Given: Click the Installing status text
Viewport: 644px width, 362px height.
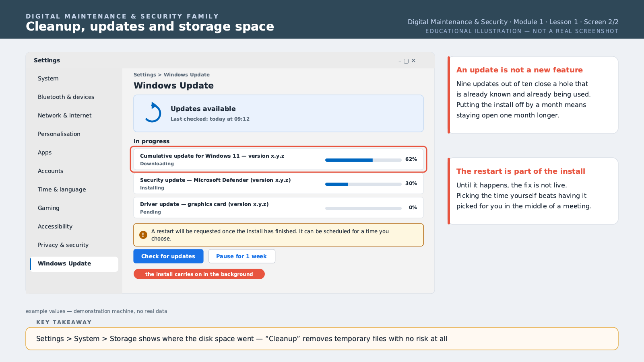Looking at the screenshot, I should click(152, 188).
